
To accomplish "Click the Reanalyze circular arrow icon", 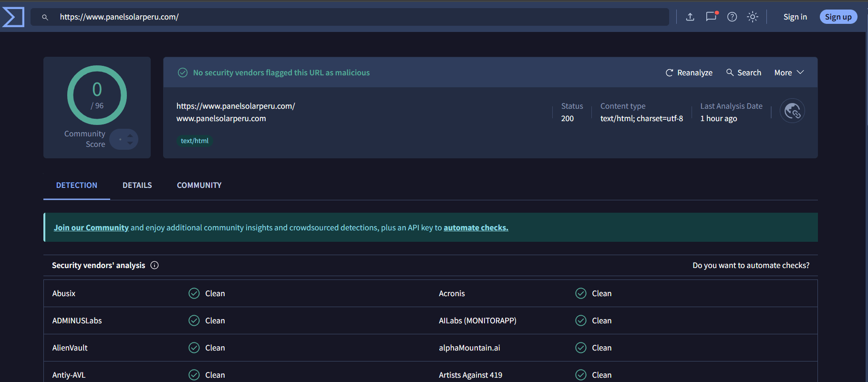I will coord(670,72).
